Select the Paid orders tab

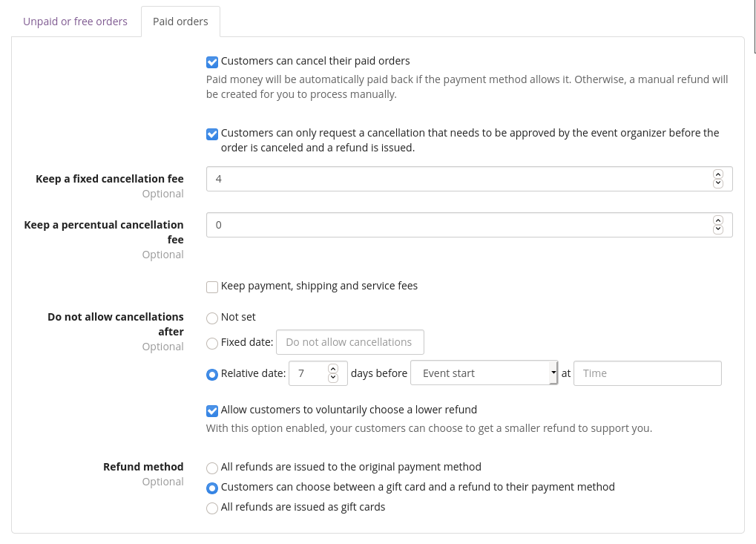tap(180, 22)
